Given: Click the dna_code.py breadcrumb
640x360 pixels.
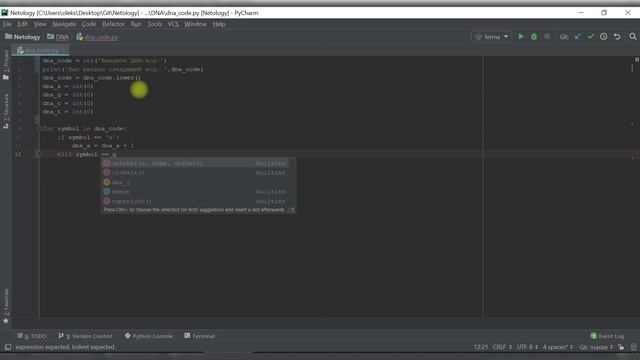Looking at the screenshot, I should click(97, 37).
